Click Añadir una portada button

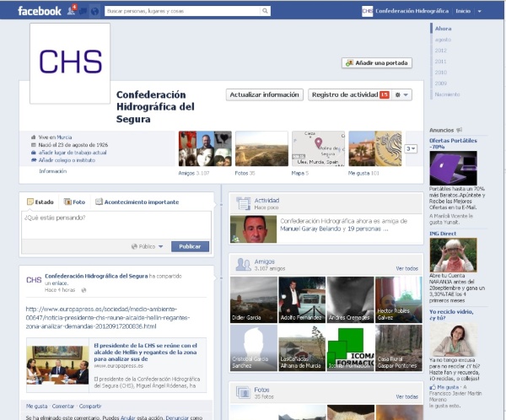point(377,63)
